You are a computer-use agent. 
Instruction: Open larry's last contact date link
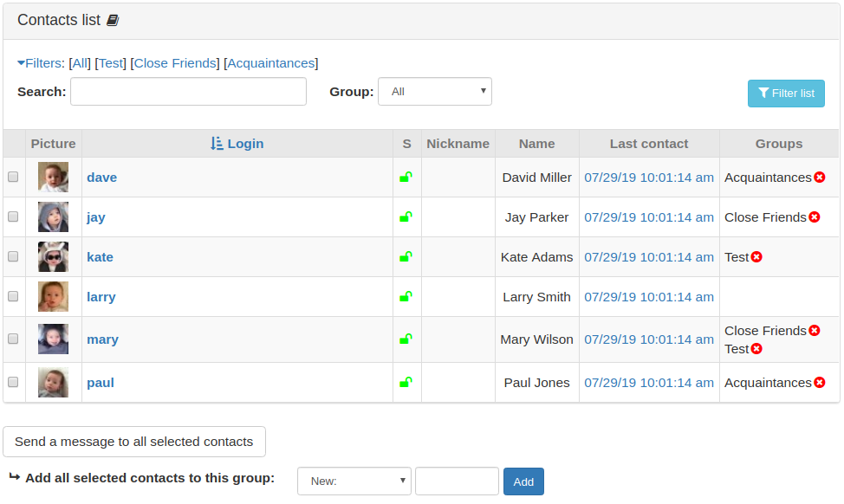point(649,296)
